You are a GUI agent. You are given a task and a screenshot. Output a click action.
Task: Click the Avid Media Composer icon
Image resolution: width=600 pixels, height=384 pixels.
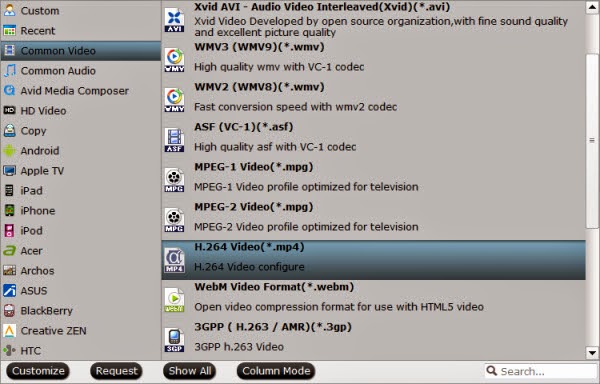[x=10, y=91]
